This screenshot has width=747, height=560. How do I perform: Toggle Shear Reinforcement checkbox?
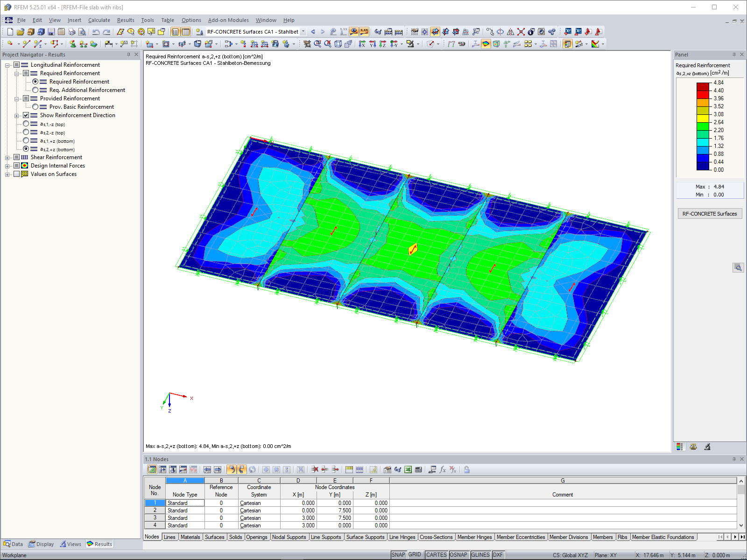tap(17, 157)
